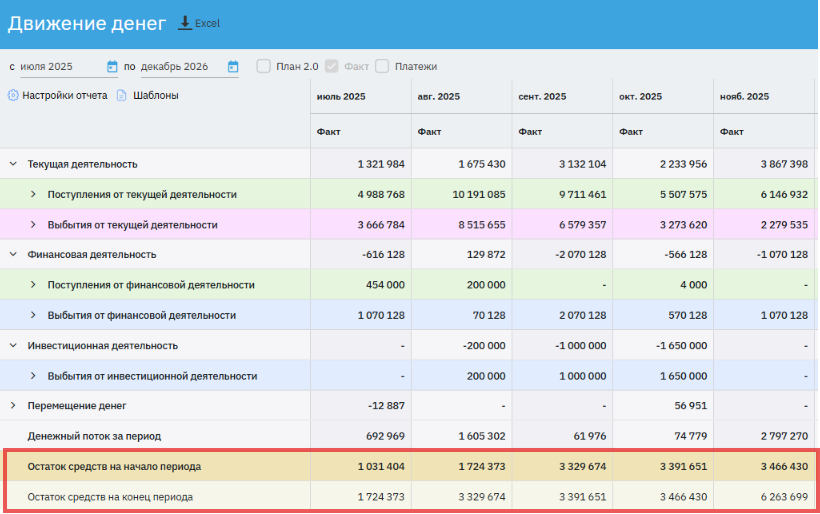820x514 pixels.
Task: Click the templates document icon
Action: pos(122,96)
